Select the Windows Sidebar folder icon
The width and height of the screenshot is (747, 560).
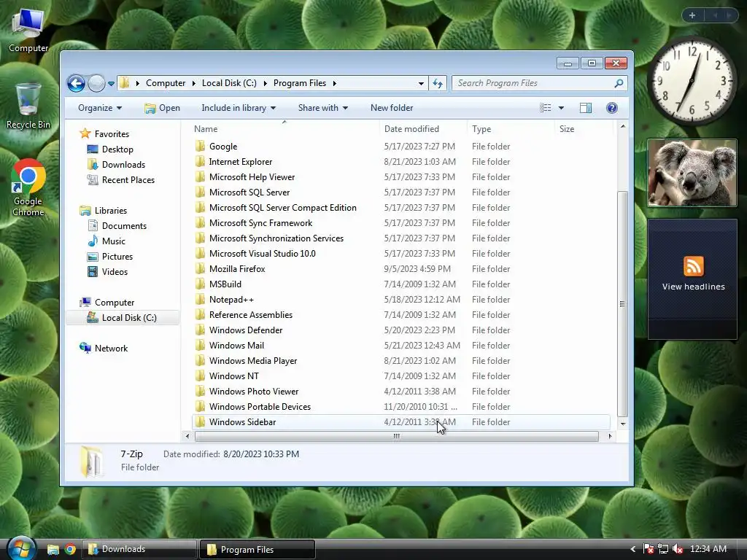[x=201, y=422]
